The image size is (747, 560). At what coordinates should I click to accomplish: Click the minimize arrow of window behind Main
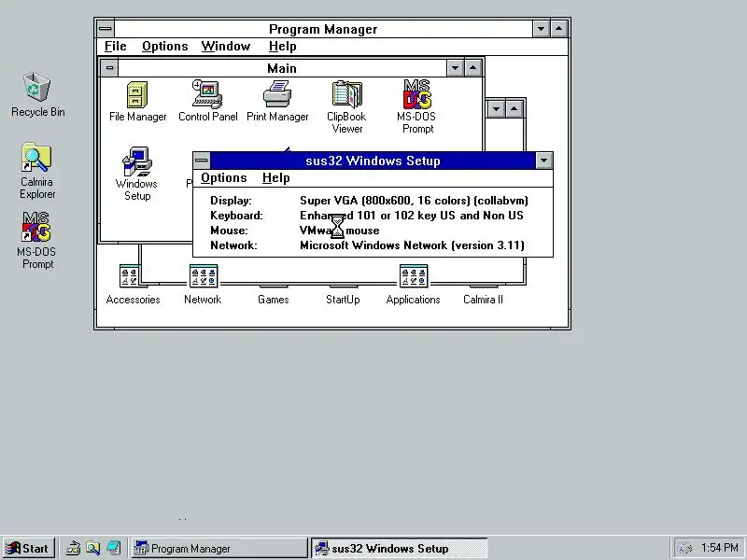(497, 109)
